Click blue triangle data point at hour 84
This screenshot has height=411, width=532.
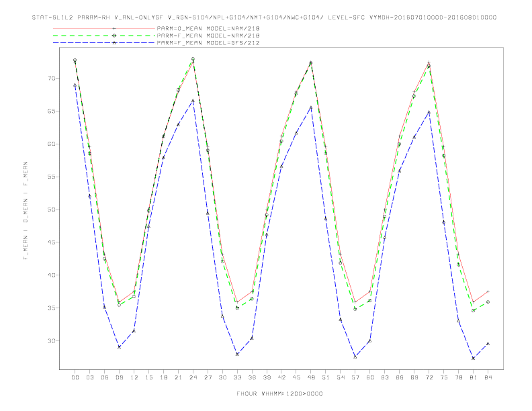(x=488, y=344)
